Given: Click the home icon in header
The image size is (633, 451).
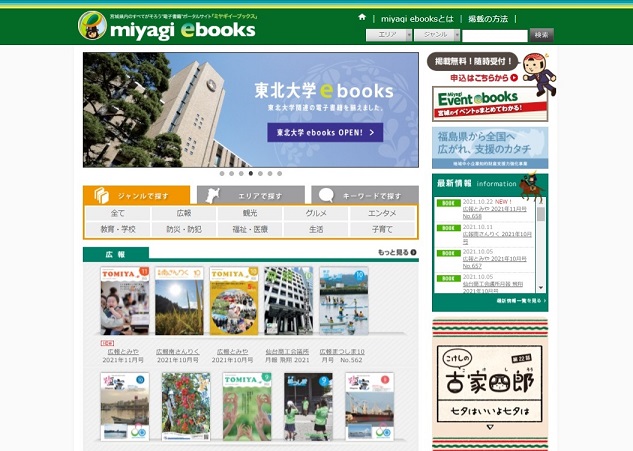Looking at the screenshot, I should point(362,17).
